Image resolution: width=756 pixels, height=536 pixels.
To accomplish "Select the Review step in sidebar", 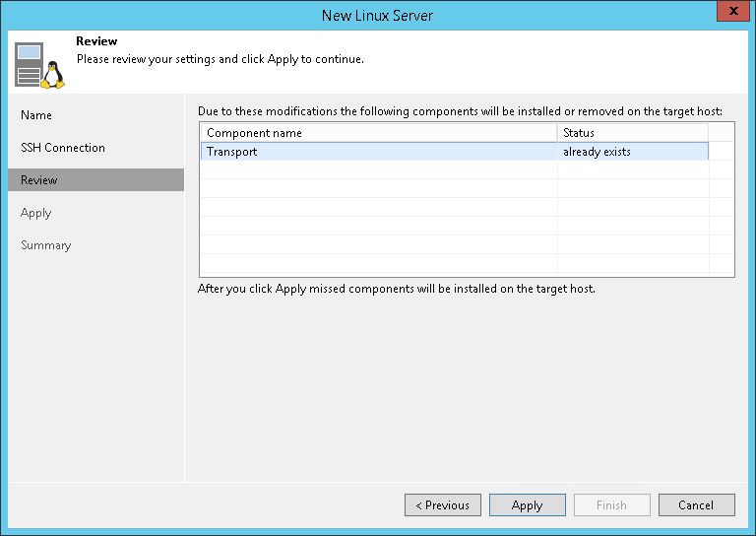I will [39, 180].
